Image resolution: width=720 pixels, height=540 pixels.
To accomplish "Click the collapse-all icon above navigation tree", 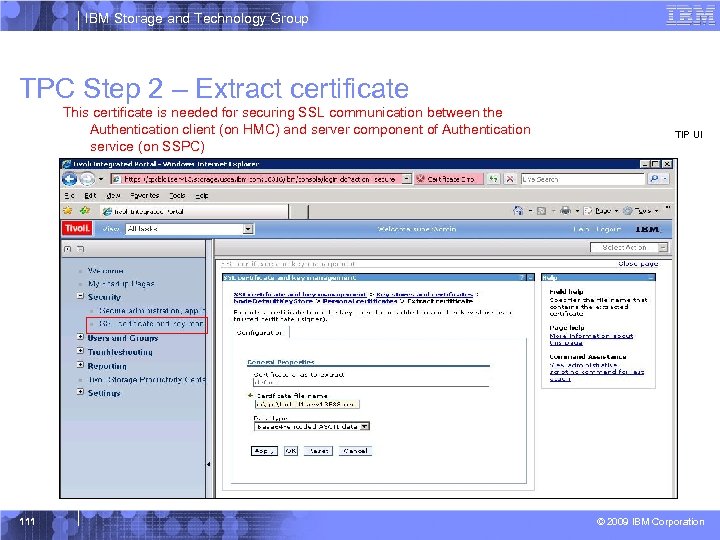I will (x=80, y=249).
